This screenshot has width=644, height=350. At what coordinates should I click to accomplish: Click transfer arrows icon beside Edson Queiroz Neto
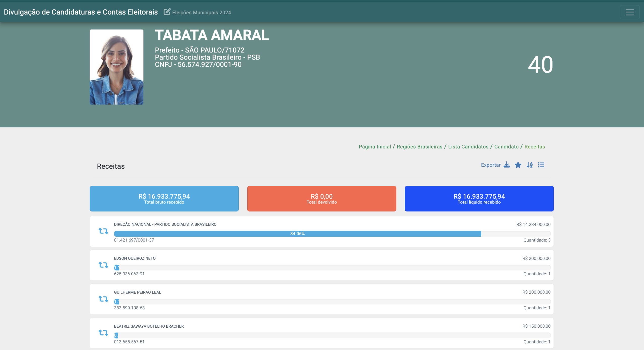[x=103, y=265]
